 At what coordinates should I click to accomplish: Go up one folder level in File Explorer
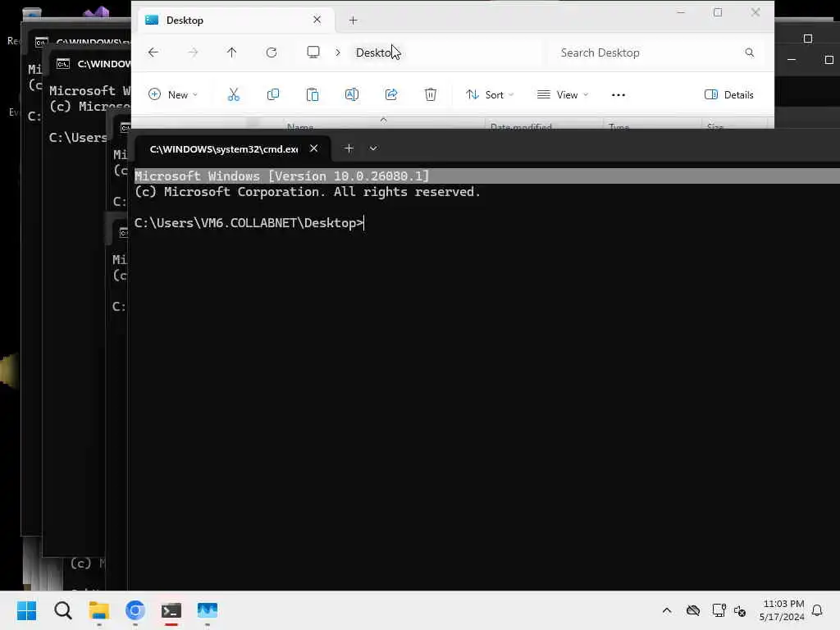click(231, 52)
